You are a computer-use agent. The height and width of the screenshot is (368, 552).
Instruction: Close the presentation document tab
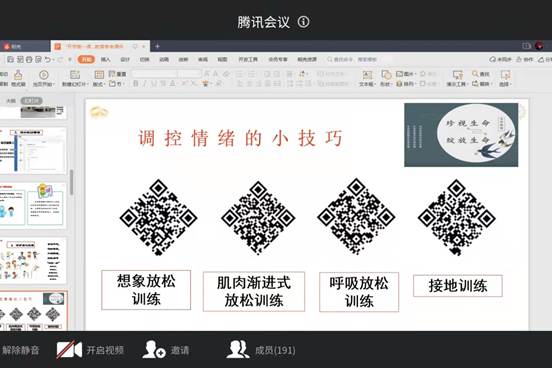click(x=144, y=46)
